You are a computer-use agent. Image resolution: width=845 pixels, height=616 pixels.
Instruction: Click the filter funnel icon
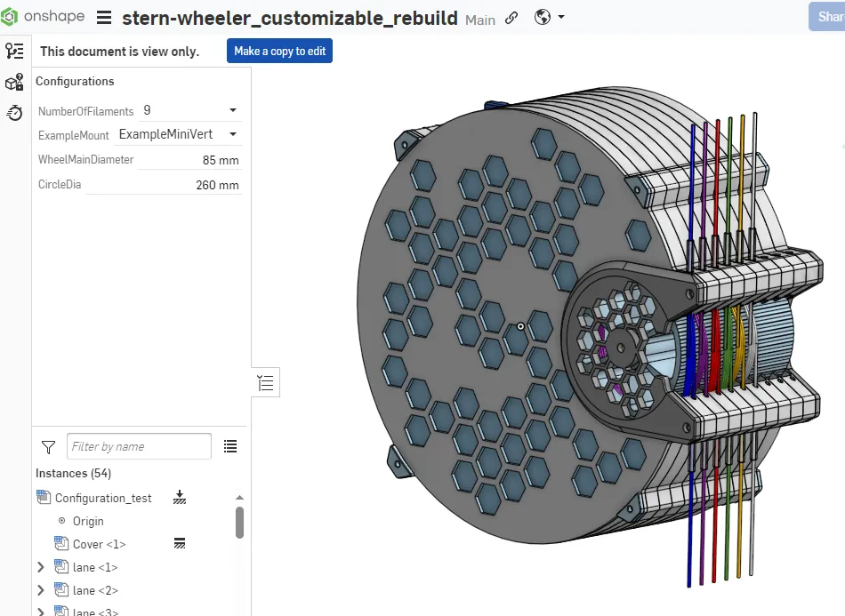point(49,446)
